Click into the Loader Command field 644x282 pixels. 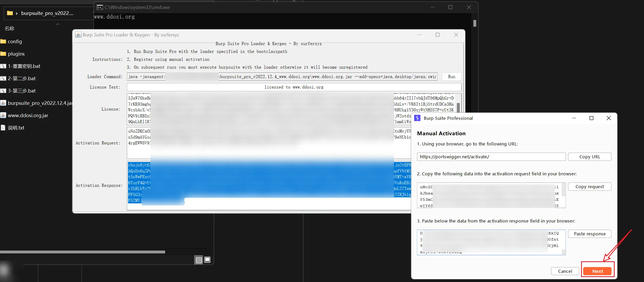click(x=282, y=77)
